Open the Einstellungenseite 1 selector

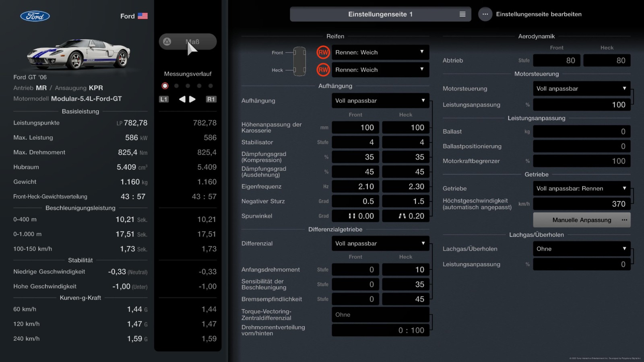pos(380,14)
